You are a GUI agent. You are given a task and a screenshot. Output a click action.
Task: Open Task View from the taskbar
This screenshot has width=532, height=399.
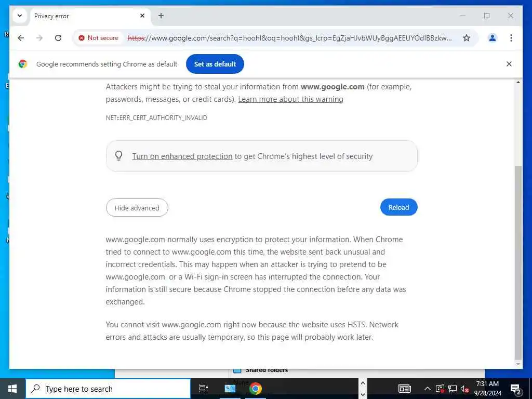point(203,389)
